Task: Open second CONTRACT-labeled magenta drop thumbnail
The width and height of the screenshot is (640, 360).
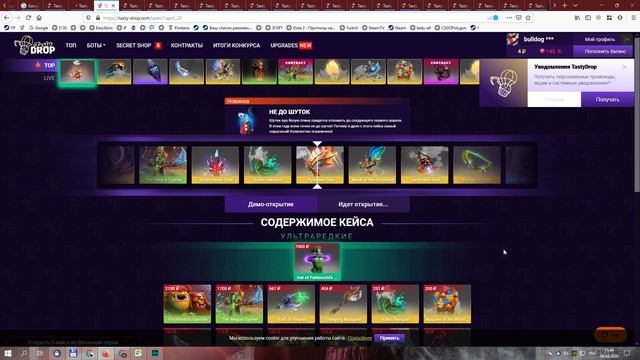Action: [x=441, y=72]
